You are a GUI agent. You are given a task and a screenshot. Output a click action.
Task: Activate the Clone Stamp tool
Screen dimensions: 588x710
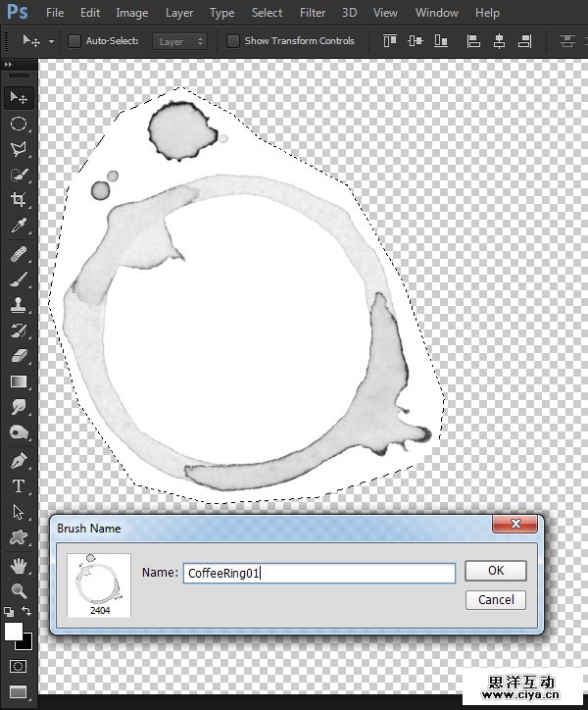19,305
